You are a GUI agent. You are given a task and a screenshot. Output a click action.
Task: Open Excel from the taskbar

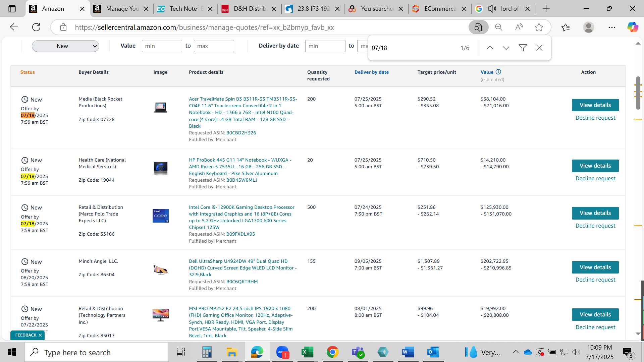tap(307, 352)
